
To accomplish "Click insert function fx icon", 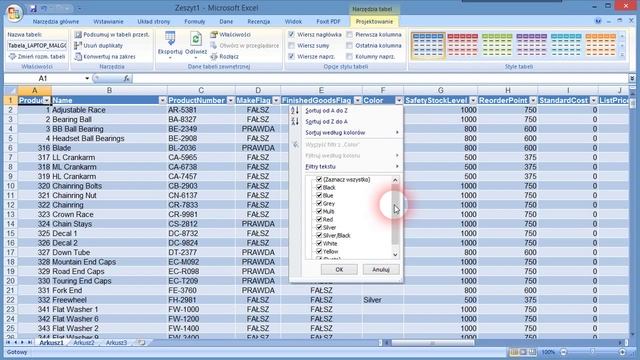I will [127, 78].
